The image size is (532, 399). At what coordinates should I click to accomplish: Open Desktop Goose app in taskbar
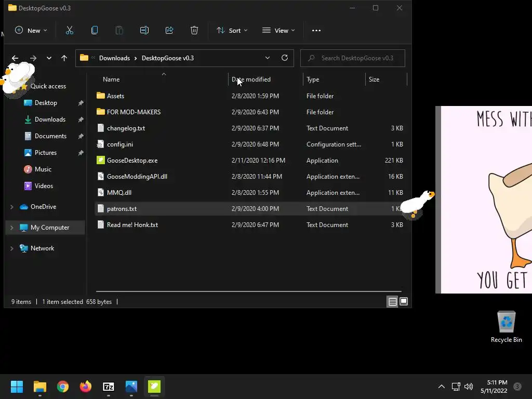[154, 387]
